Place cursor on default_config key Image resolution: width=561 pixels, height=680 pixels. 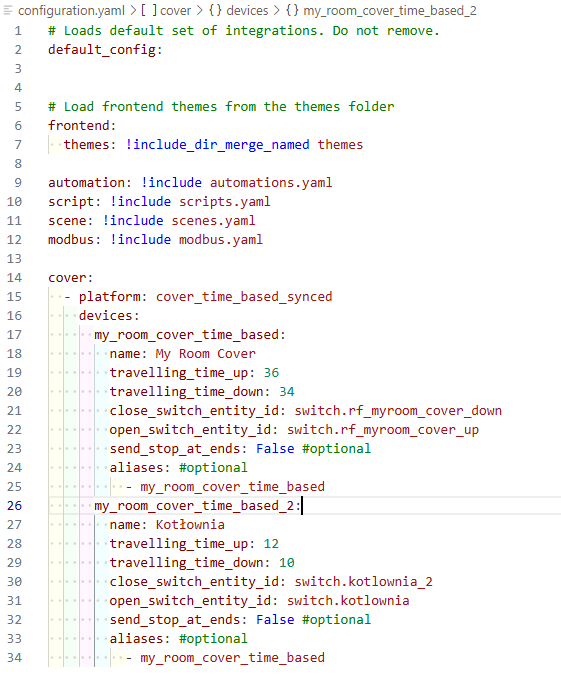101,50
